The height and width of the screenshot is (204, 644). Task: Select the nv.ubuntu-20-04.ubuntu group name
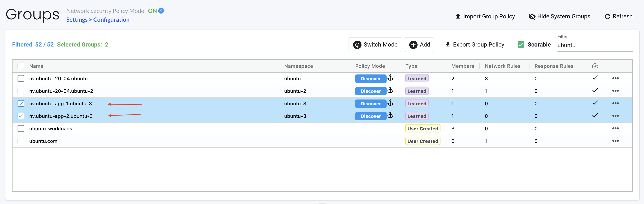pos(58,79)
